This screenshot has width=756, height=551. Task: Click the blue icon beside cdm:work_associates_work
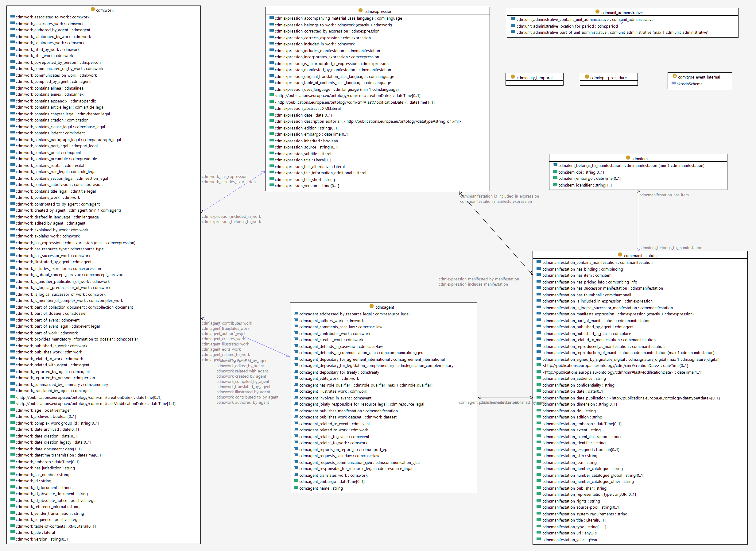(12, 23)
